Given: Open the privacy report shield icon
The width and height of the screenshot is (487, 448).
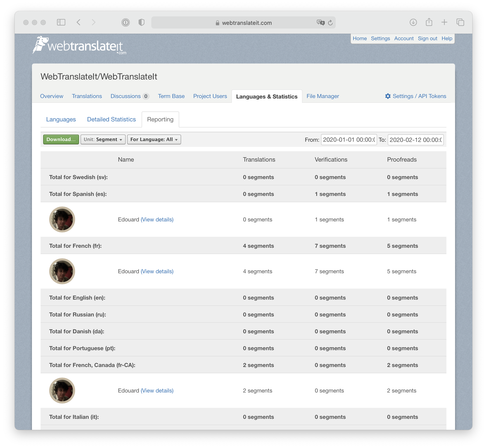Looking at the screenshot, I should pyautogui.click(x=141, y=22).
